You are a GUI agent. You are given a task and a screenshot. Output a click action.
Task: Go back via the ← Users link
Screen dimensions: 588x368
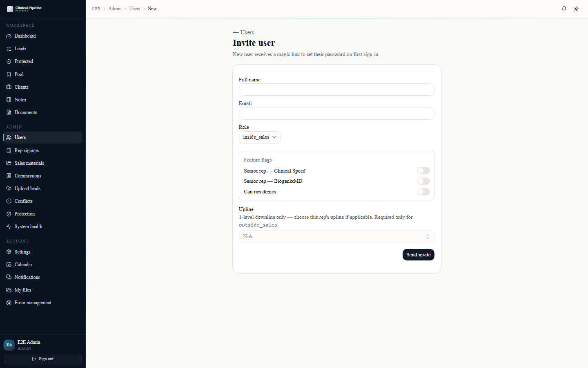tap(243, 32)
